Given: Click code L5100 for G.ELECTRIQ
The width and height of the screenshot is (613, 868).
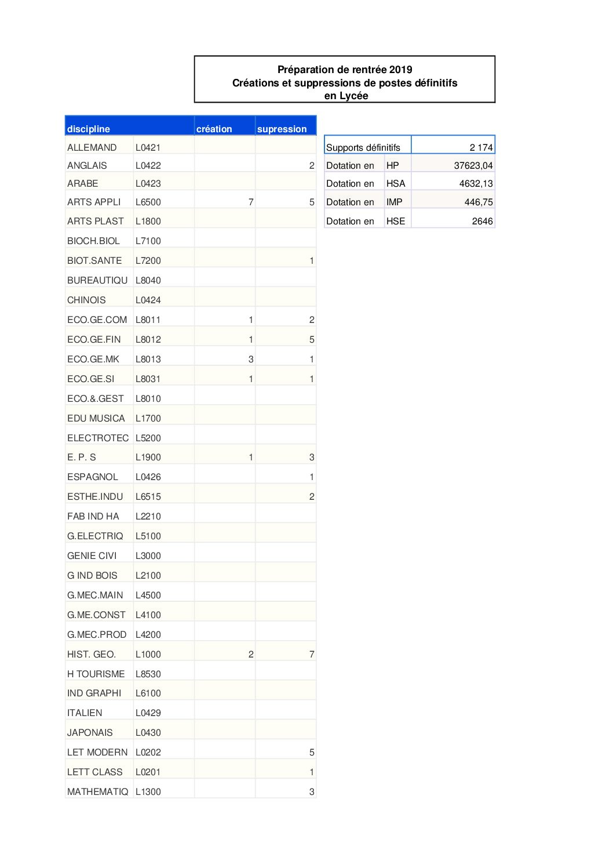Looking at the screenshot, I should pyautogui.click(x=164, y=533).
